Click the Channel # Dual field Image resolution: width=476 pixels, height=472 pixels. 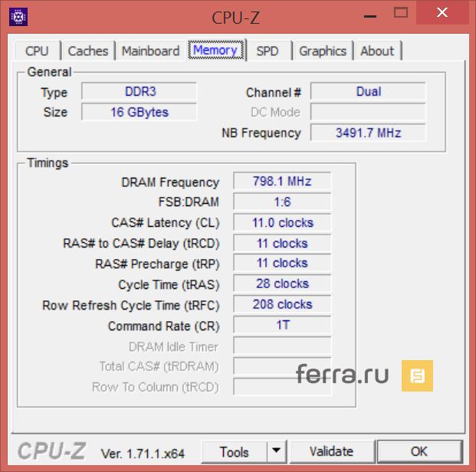368,92
